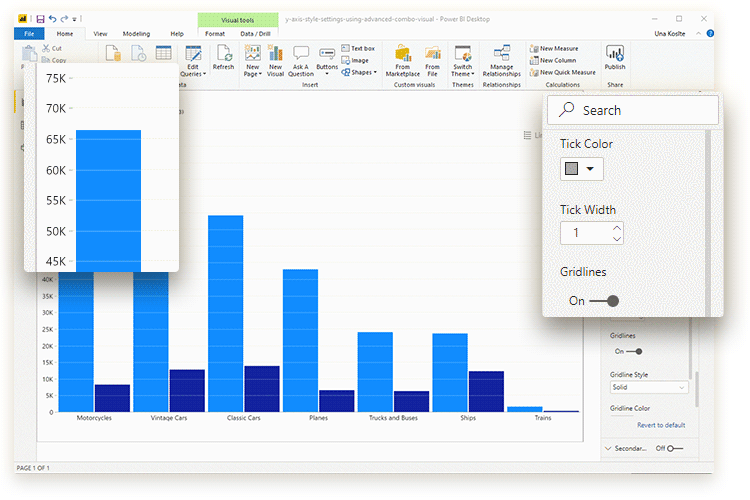Click the Save icon in title bar
This screenshot has height=500, width=750.
40,19
